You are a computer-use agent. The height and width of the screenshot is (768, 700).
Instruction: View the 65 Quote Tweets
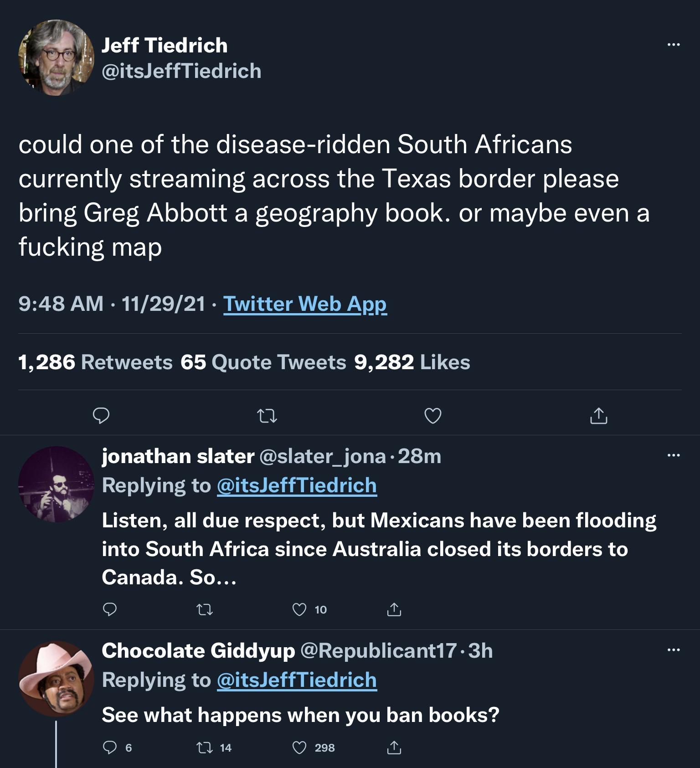click(263, 362)
